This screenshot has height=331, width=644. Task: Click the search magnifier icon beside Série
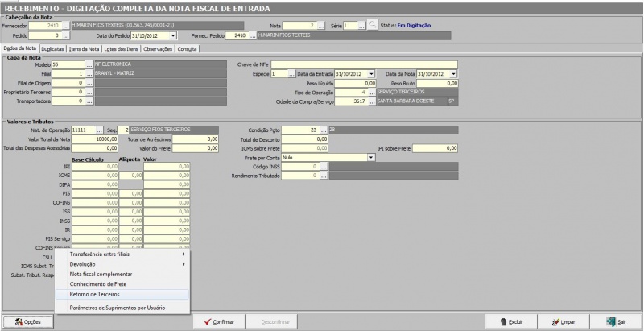pyautogui.click(x=372, y=26)
